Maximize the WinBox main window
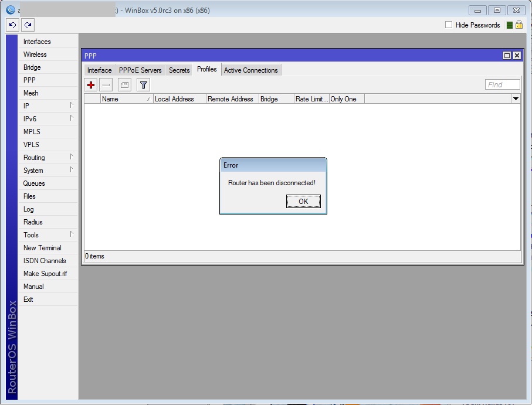 497,10
